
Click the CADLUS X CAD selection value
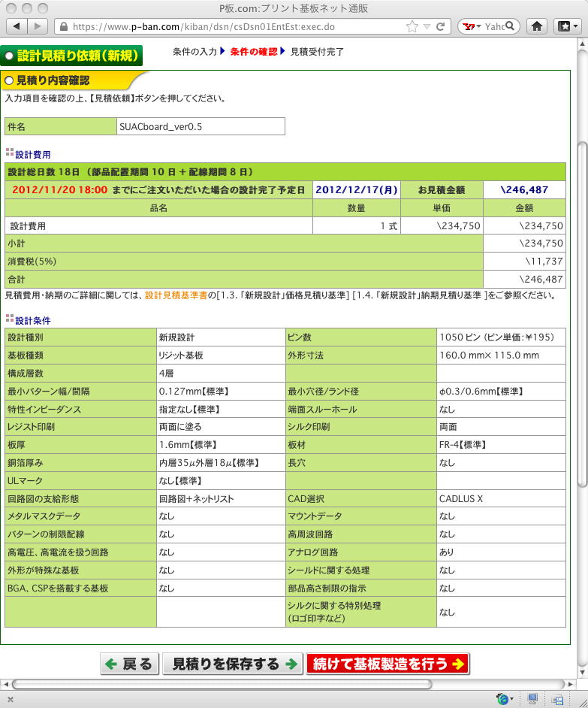(461, 498)
